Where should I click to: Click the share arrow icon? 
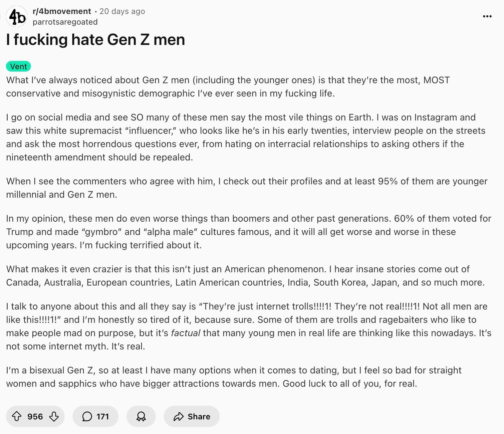[179, 416]
